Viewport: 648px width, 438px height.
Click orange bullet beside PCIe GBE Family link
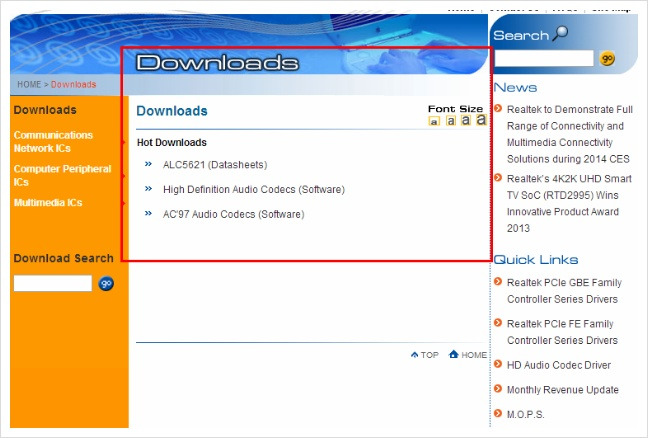click(x=498, y=281)
